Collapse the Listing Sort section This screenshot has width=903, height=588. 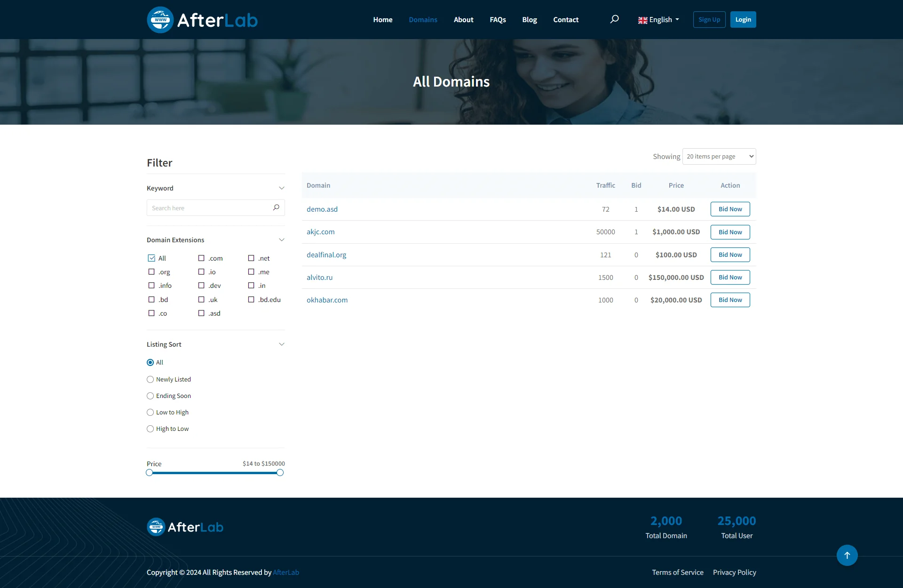click(x=282, y=344)
